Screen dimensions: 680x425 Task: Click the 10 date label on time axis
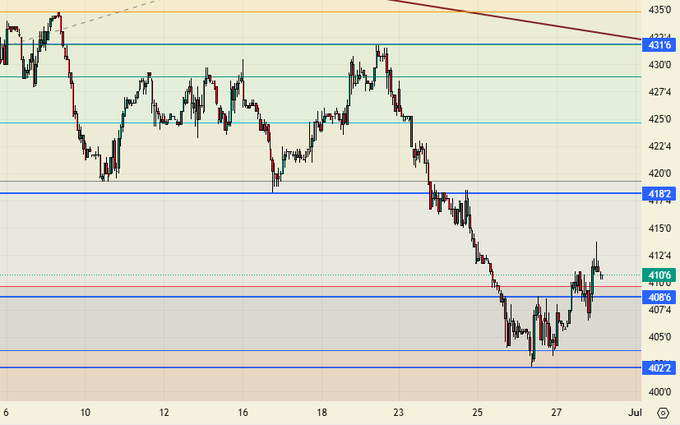[86, 412]
